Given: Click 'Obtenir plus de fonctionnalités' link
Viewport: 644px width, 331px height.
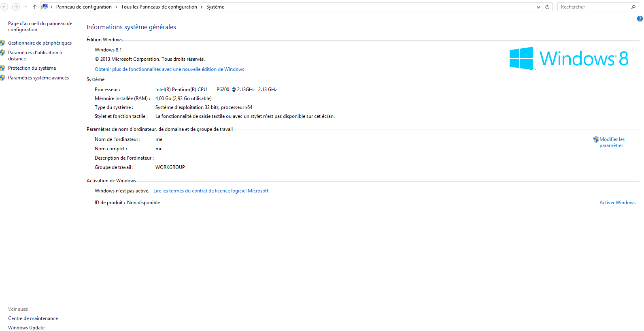Looking at the screenshot, I should point(169,69).
